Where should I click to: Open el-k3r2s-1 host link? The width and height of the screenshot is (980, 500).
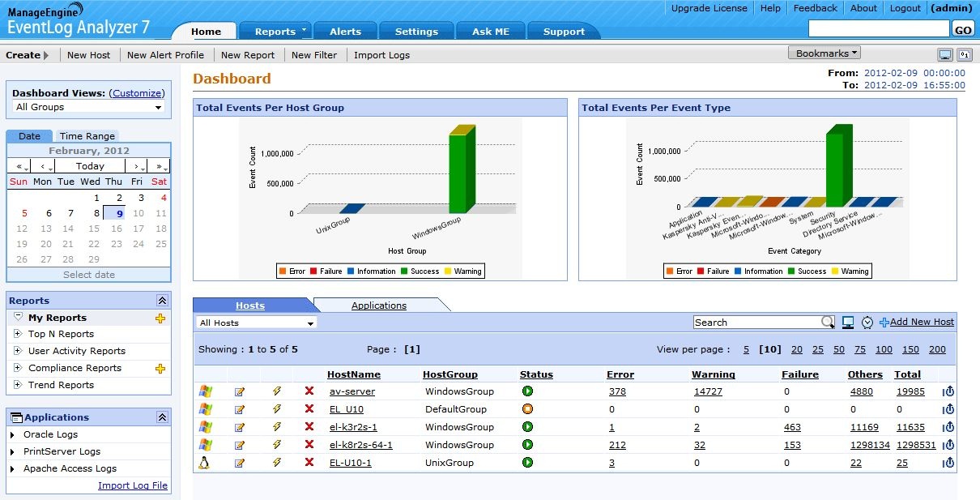coord(353,427)
